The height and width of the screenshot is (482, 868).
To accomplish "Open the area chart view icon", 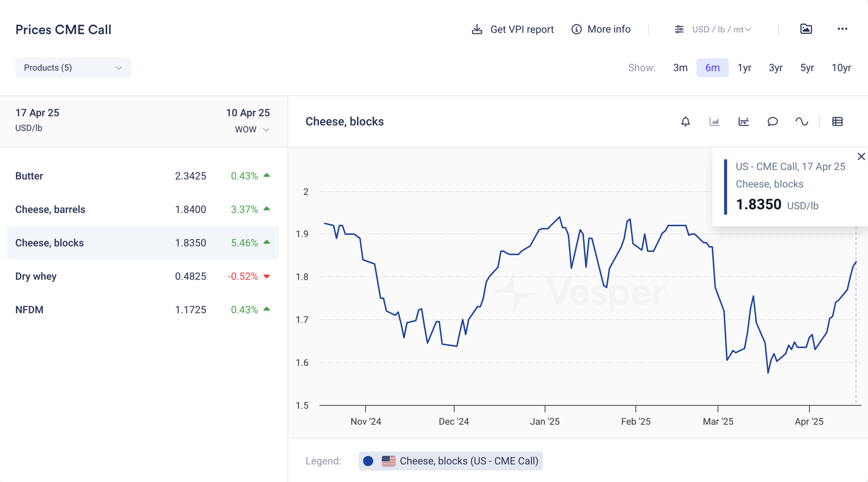I will click(714, 122).
